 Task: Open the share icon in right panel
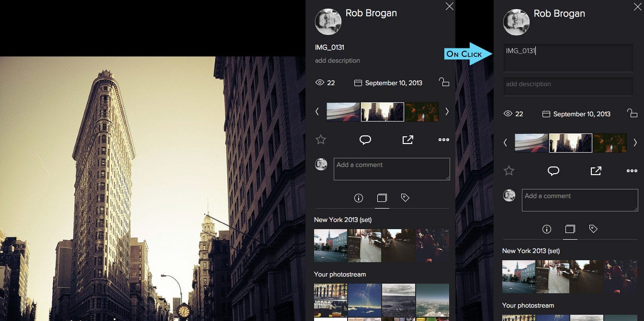click(x=596, y=171)
